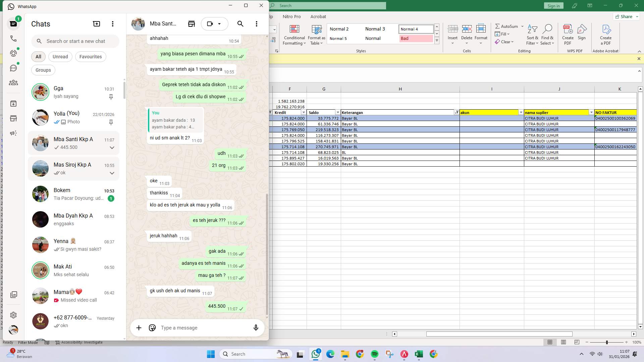Open the Acrobat ribbon tab
This screenshot has height=362, width=644.
[318, 16]
